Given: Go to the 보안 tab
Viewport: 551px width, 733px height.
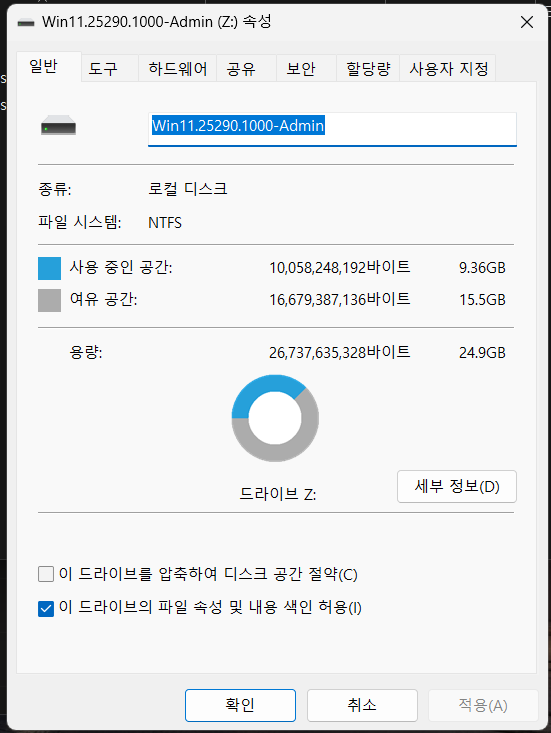Looking at the screenshot, I should (x=306, y=69).
